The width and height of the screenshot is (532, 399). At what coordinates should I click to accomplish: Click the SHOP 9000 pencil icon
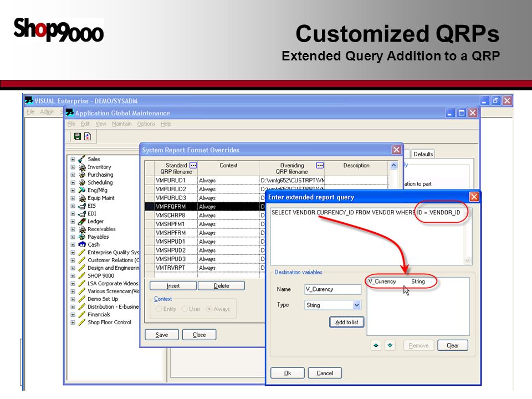[x=82, y=276]
